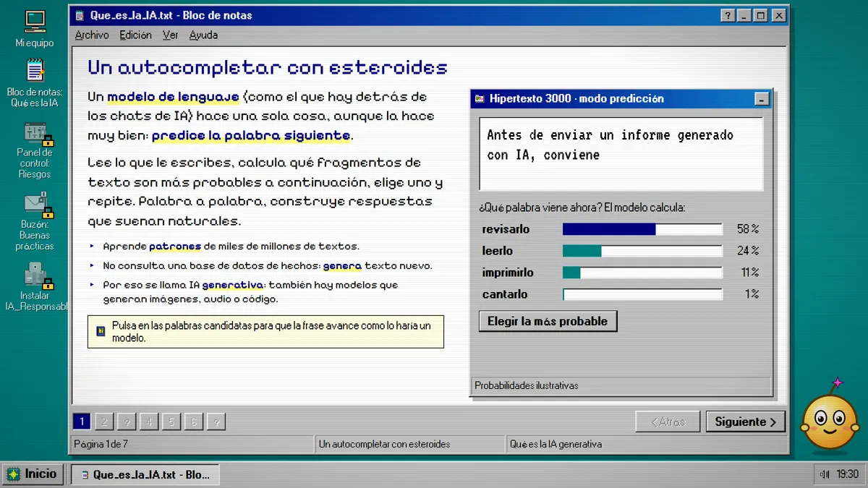Click the "24 %" value
The height and width of the screenshot is (488, 868).
pyautogui.click(x=748, y=251)
